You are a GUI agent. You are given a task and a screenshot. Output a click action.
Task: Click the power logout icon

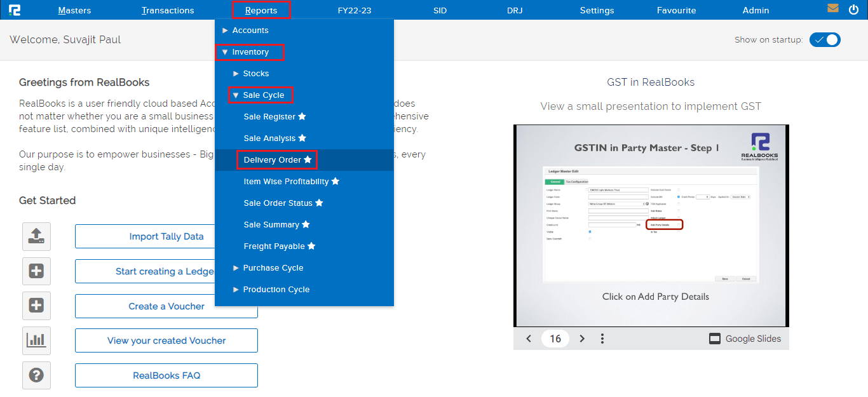point(853,9)
